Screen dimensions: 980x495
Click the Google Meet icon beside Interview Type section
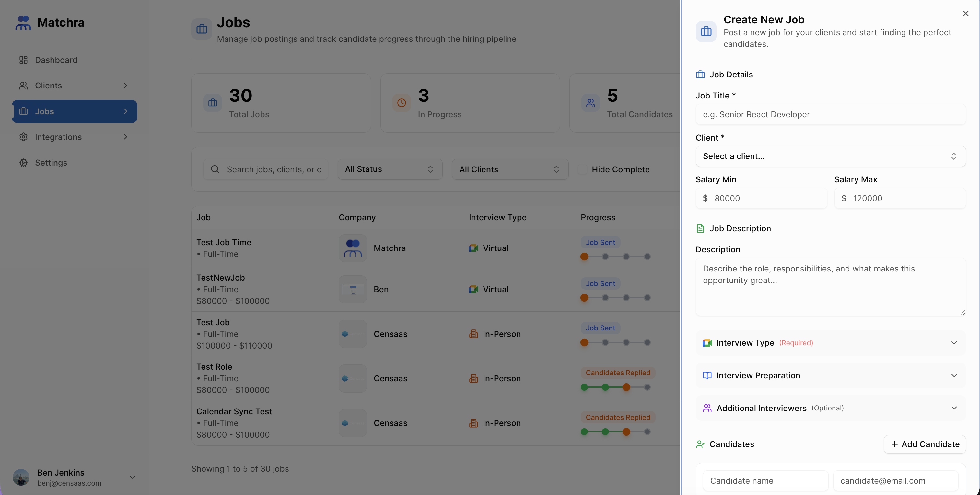[707, 343]
